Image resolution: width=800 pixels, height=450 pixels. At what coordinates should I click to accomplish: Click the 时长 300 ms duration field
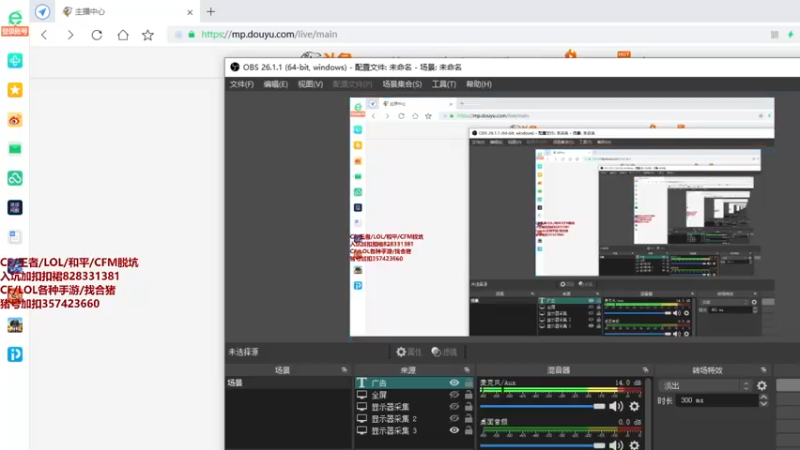click(x=716, y=401)
